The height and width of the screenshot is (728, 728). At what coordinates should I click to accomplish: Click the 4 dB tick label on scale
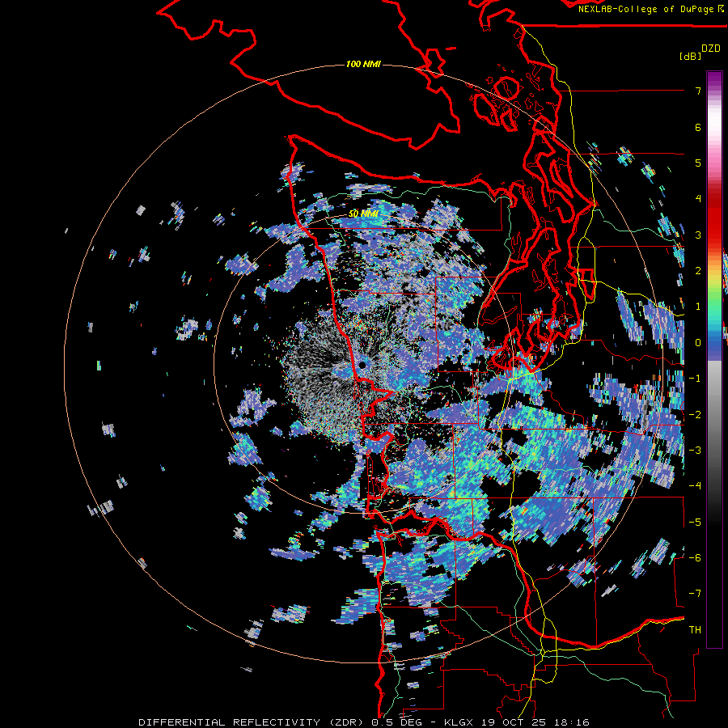(x=698, y=199)
